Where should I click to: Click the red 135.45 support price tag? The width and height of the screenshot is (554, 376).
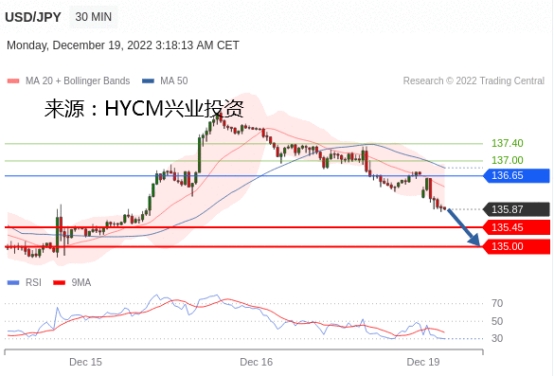tap(517, 227)
